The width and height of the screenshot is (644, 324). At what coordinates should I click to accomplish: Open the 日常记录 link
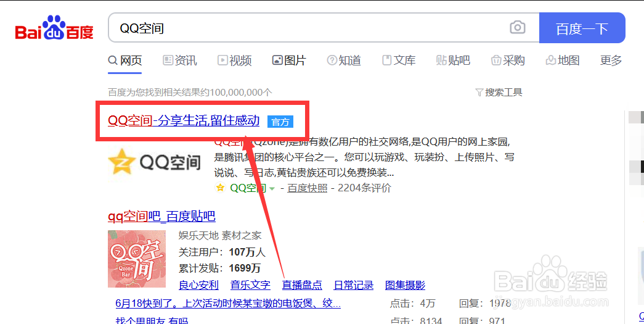tap(354, 285)
